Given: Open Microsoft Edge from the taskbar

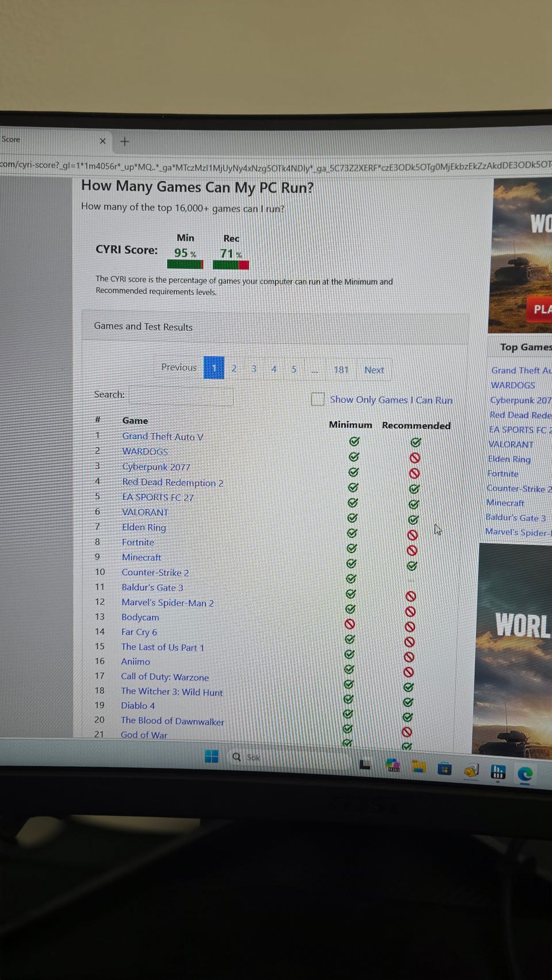Looking at the screenshot, I should [524, 774].
